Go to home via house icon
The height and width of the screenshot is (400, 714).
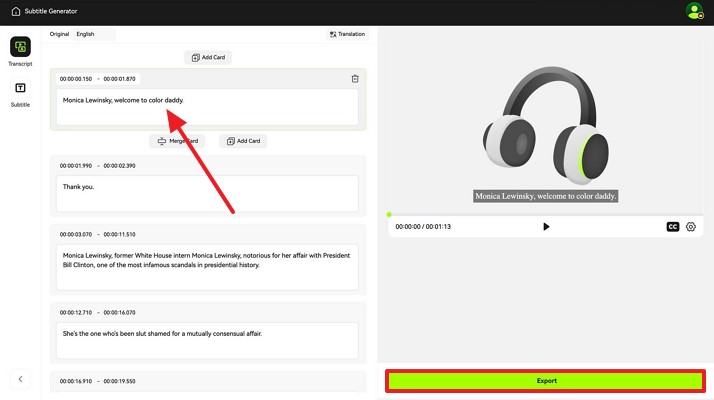click(x=16, y=11)
